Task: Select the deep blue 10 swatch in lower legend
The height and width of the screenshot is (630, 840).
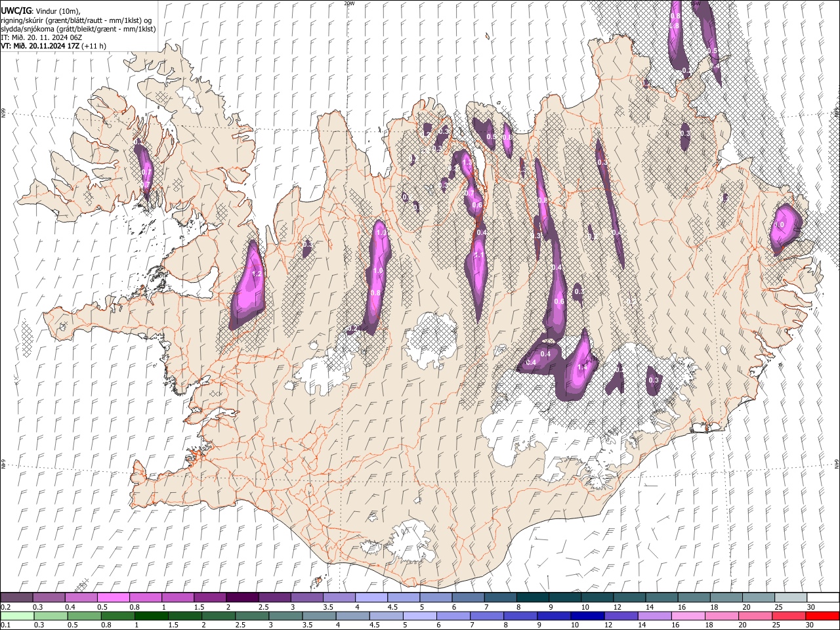Action: 587,616
